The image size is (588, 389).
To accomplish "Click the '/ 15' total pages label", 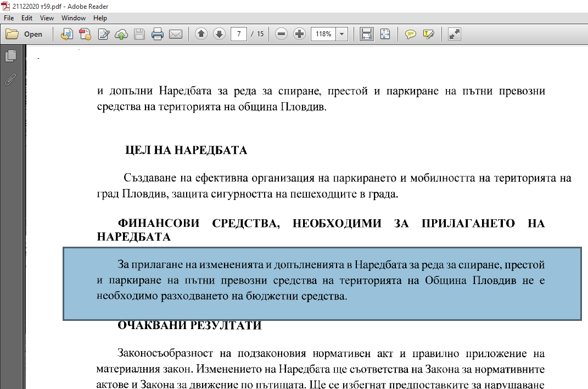I will tap(257, 34).
